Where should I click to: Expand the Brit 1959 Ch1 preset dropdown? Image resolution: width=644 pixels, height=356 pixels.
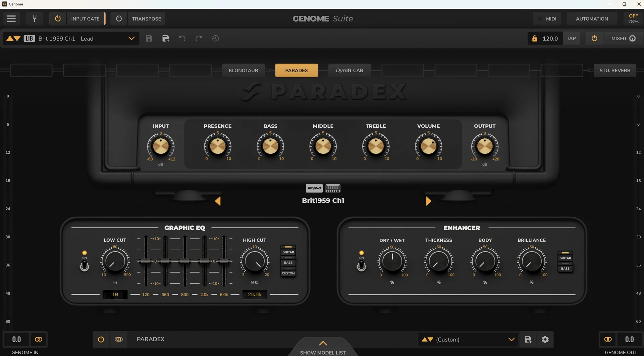[131, 39]
